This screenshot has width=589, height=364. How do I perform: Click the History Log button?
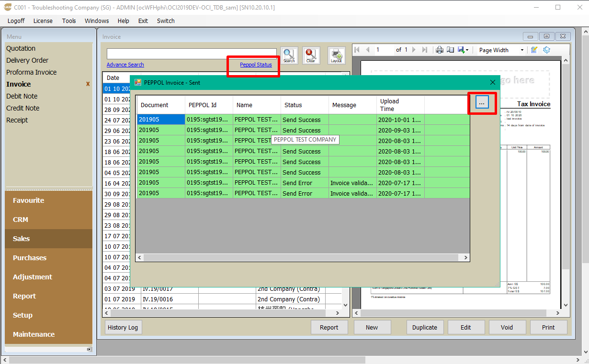[124, 327]
